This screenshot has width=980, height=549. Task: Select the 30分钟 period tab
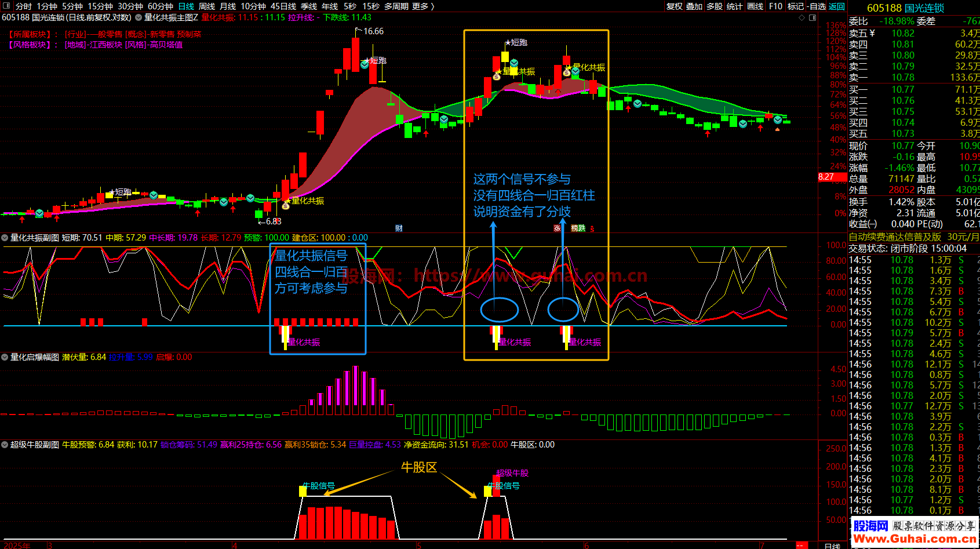(x=130, y=6)
